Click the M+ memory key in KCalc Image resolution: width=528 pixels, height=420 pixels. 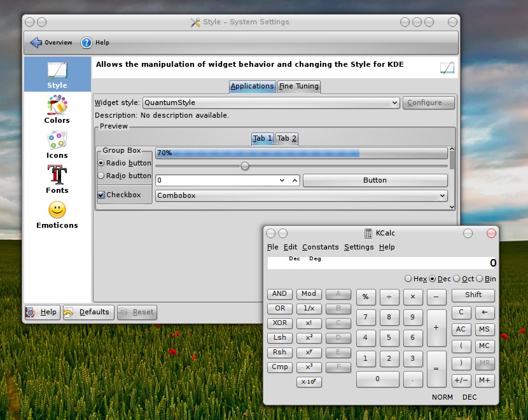coord(485,381)
